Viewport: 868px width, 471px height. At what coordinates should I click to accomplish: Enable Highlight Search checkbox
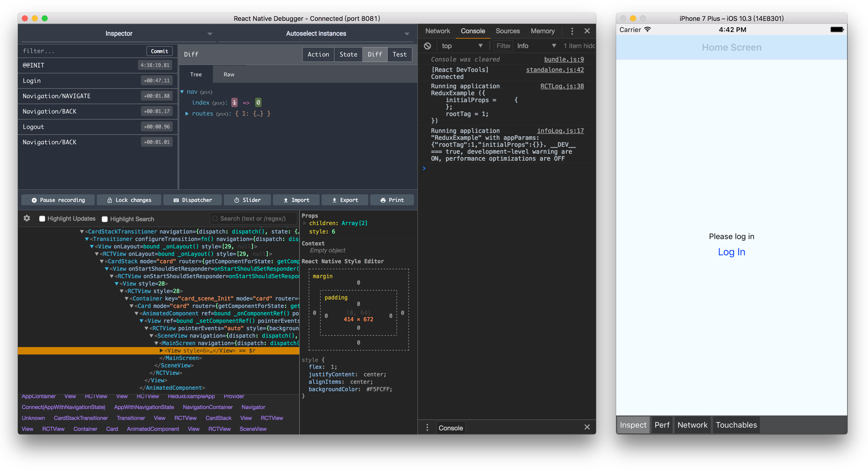[104, 219]
